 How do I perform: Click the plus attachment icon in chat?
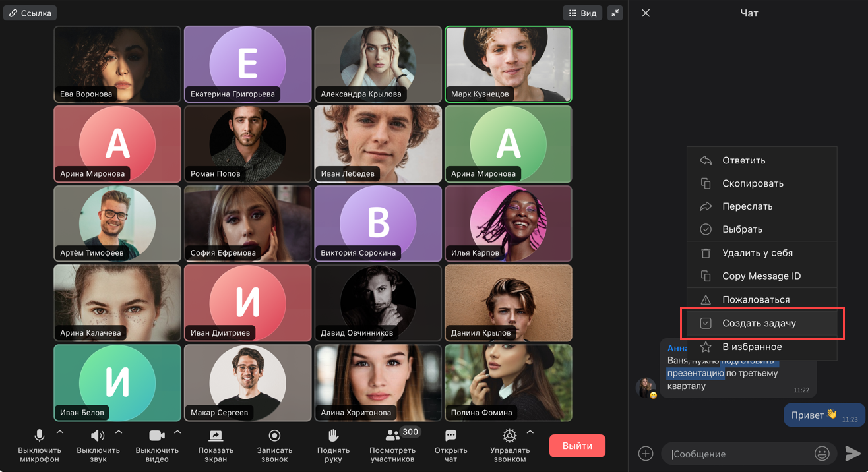click(x=645, y=454)
